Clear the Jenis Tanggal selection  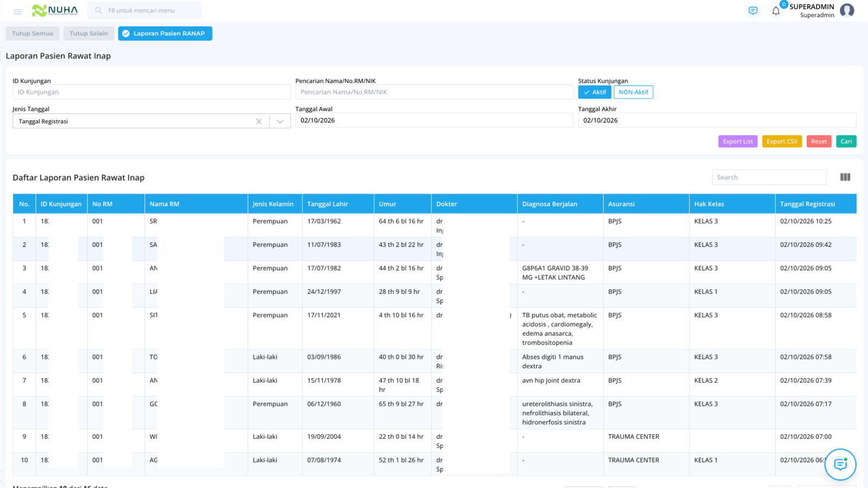(x=259, y=121)
